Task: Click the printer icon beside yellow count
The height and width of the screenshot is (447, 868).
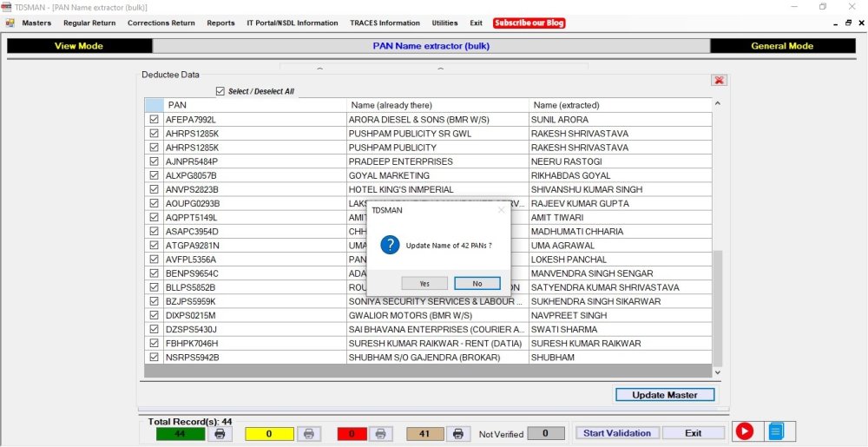Action: 308,433
